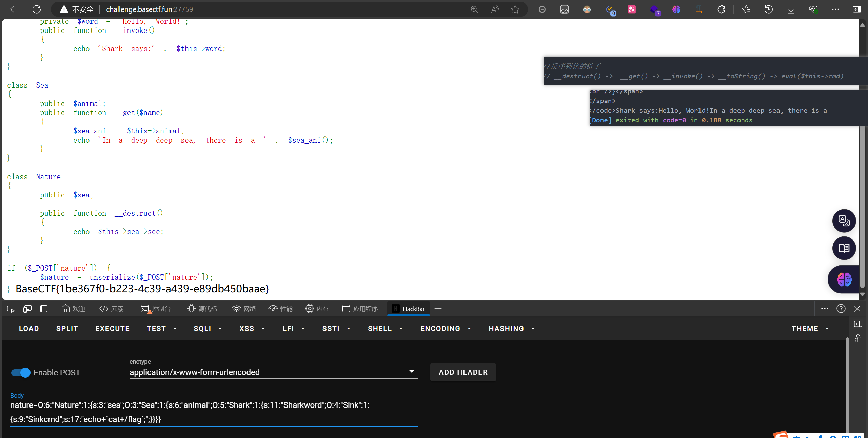Click the SPLIT button in HackBar

(x=67, y=329)
